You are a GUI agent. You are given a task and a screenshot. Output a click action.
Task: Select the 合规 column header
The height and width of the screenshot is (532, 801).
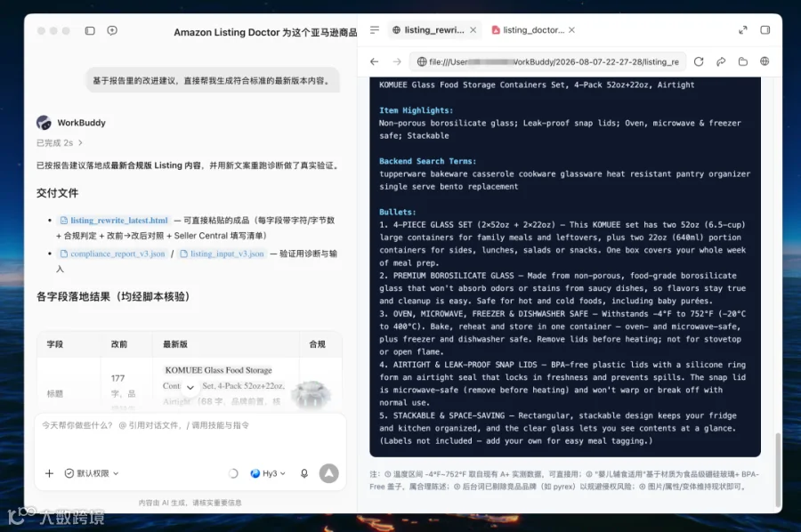pos(317,344)
